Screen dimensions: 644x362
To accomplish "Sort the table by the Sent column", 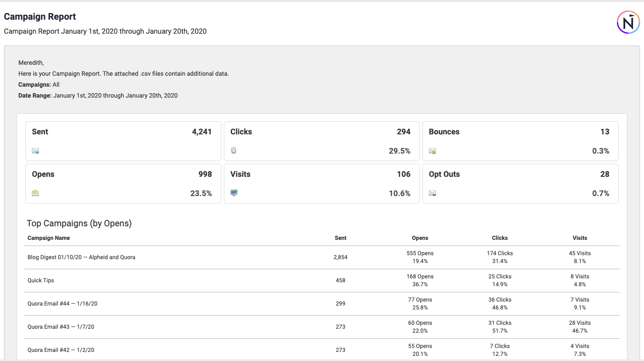I will click(x=341, y=238).
